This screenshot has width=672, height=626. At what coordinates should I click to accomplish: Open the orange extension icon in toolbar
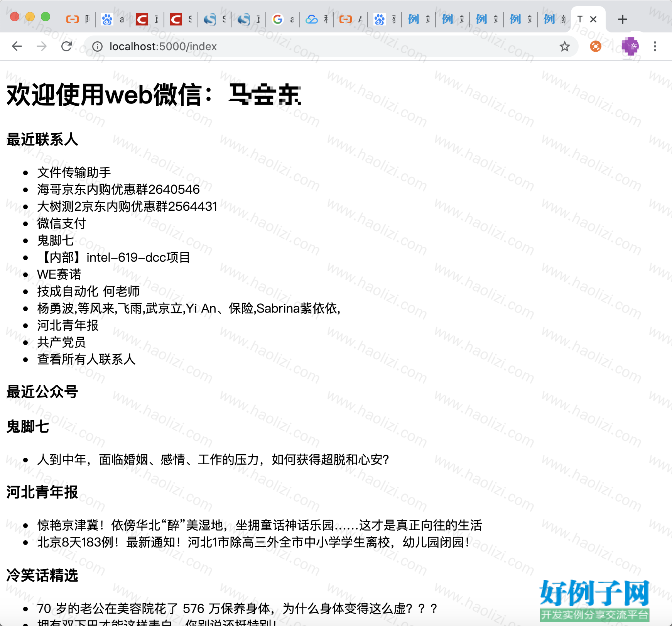point(596,47)
